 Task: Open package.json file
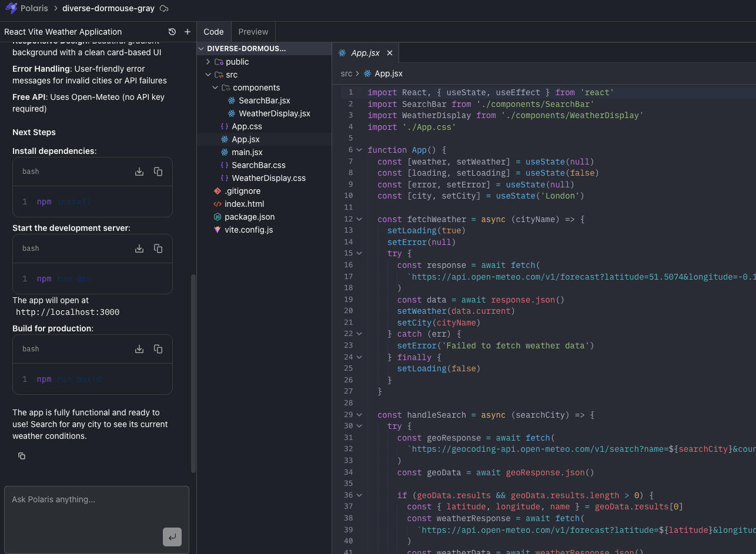pyautogui.click(x=249, y=217)
